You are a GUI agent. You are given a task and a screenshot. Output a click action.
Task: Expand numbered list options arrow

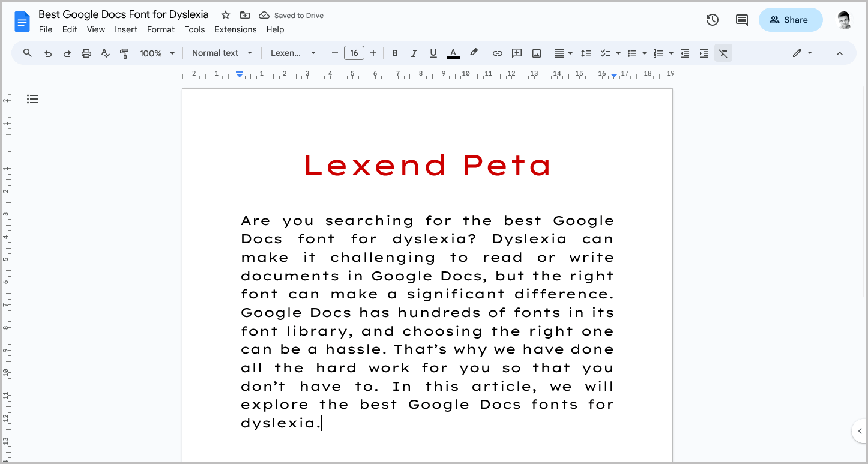(671, 53)
